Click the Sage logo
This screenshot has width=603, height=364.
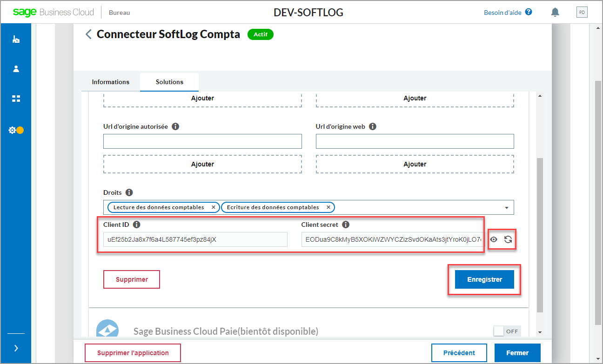tap(25, 12)
